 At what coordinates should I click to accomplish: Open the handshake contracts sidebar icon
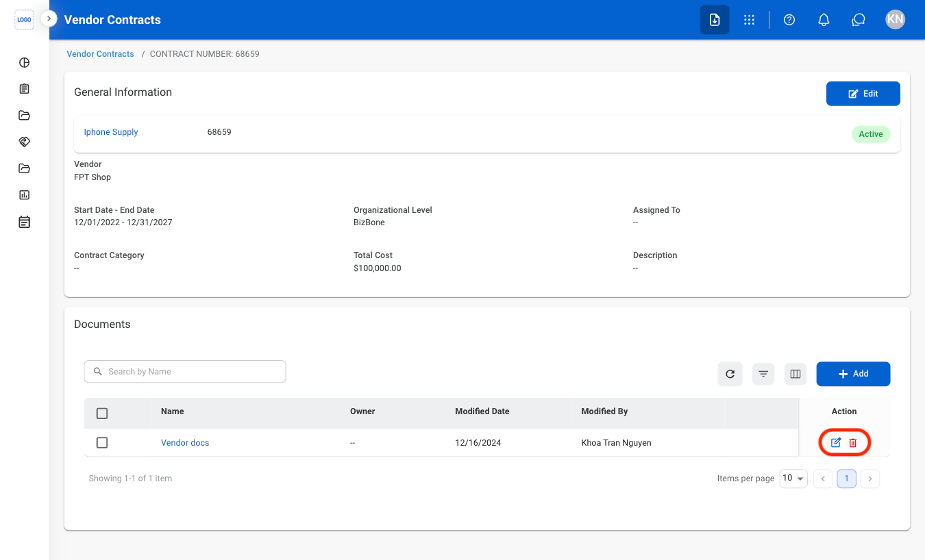coord(25,142)
